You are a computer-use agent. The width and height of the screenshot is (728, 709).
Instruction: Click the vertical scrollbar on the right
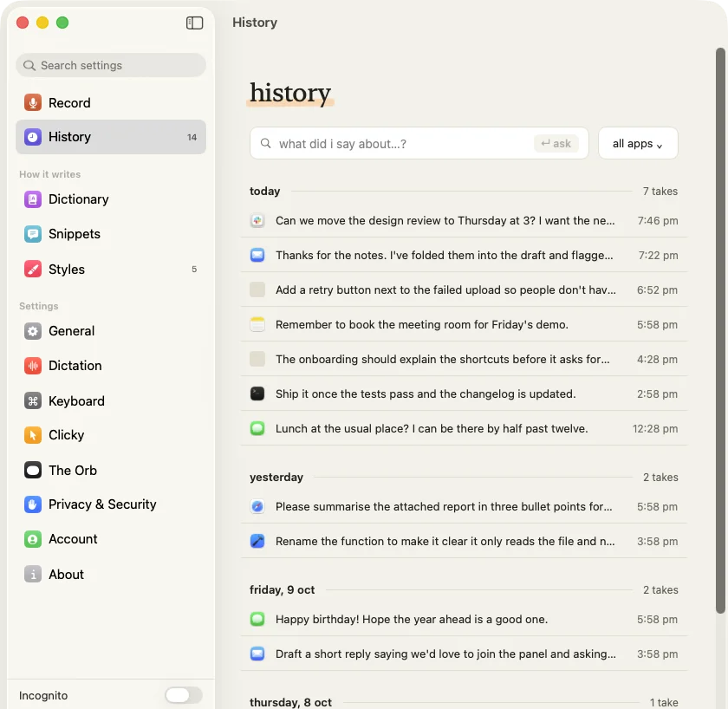click(x=720, y=329)
